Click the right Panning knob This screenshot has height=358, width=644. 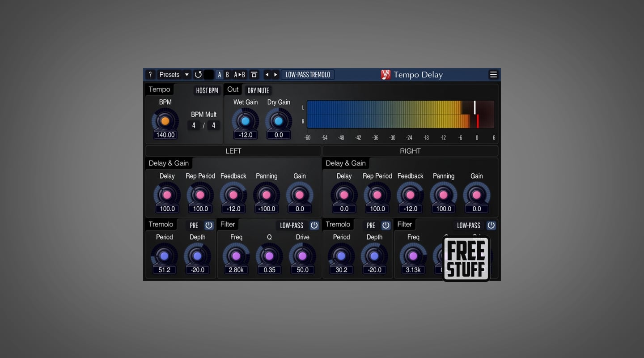(x=444, y=195)
